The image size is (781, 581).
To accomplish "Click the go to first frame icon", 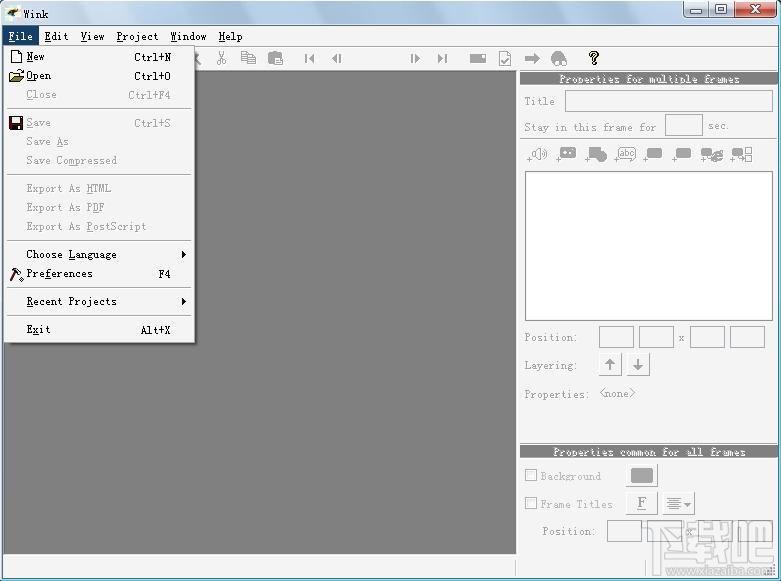I will tap(309, 59).
